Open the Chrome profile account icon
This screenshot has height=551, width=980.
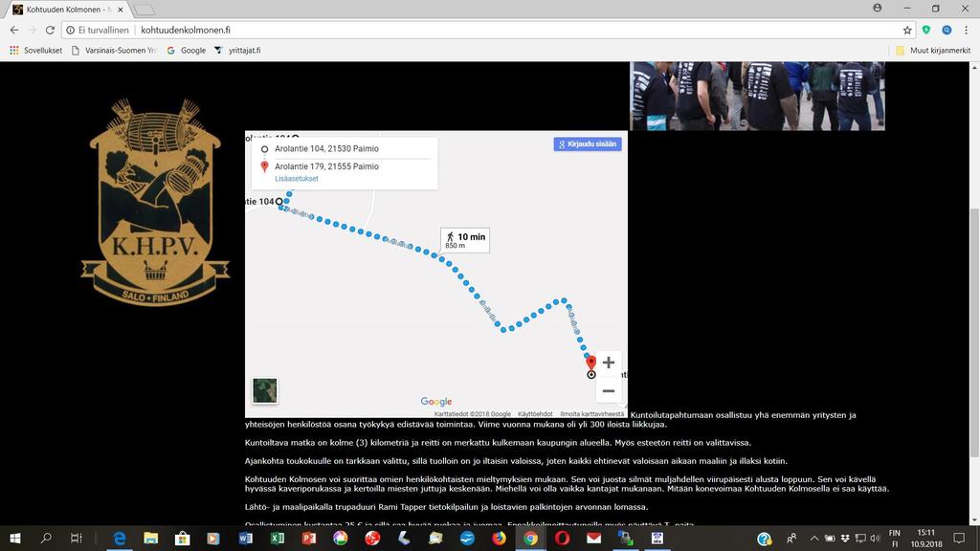(x=878, y=8)
